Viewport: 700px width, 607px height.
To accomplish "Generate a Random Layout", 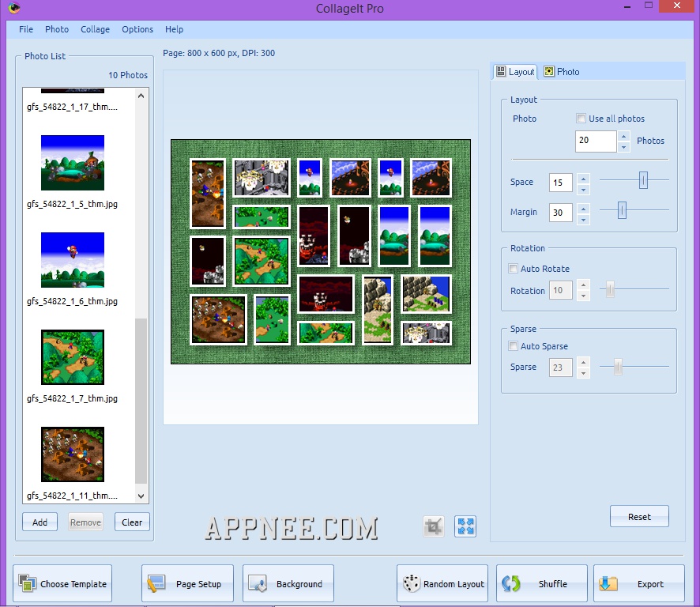I will point(442,583).
